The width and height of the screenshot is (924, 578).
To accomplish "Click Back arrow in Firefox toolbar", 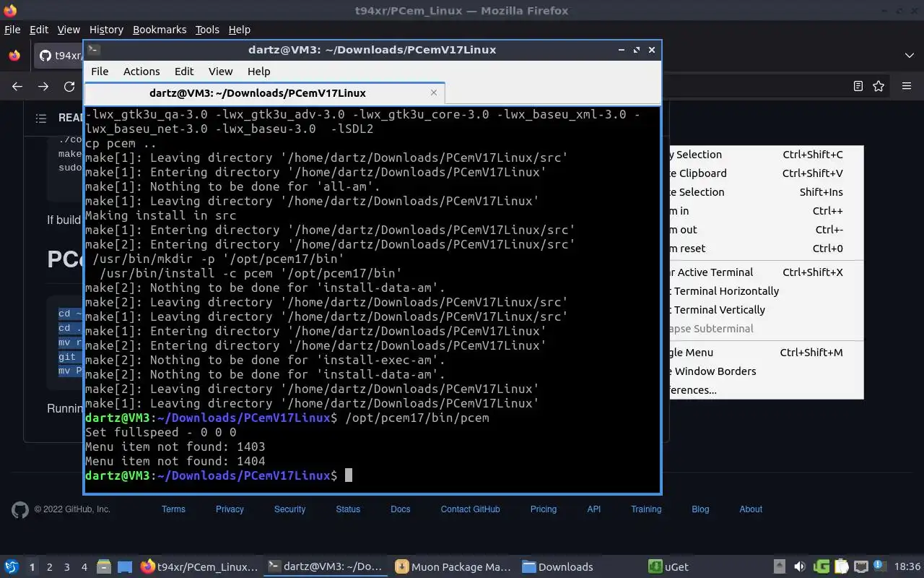I will point(17,86).
